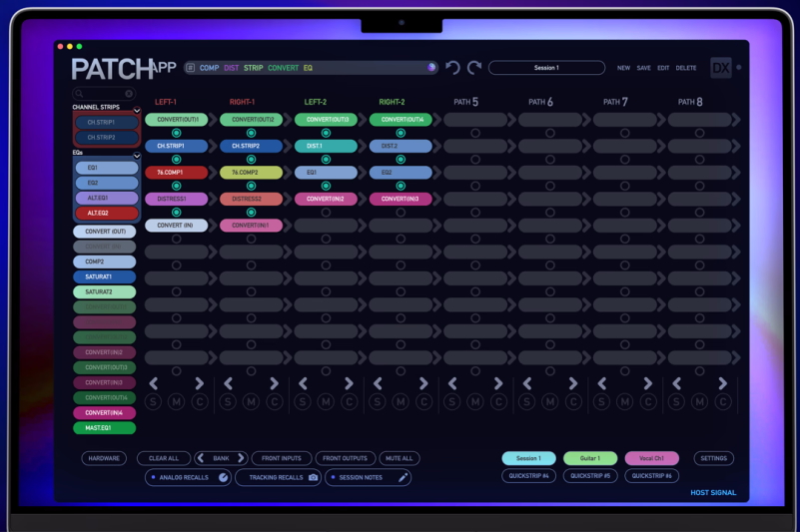Screen dimensions: 800x532
Task: Mute the LEFT-1 path
Action: pyautogui.click(x=177, y=402)
